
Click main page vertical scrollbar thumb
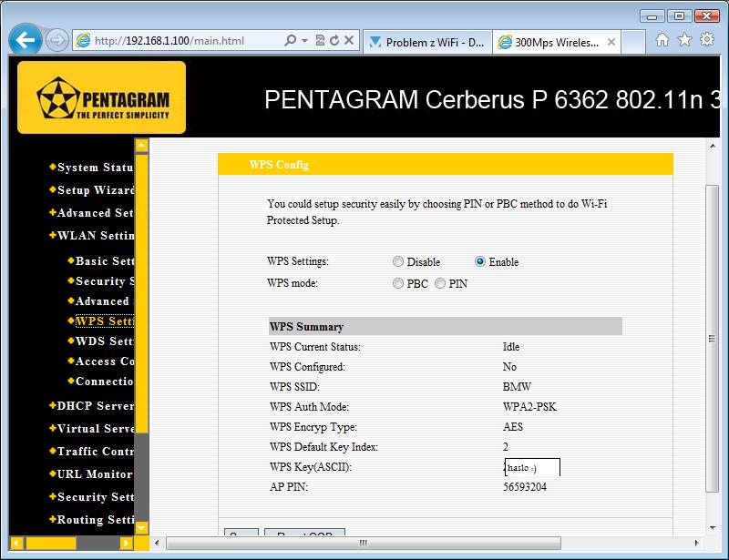click(713, 339)
